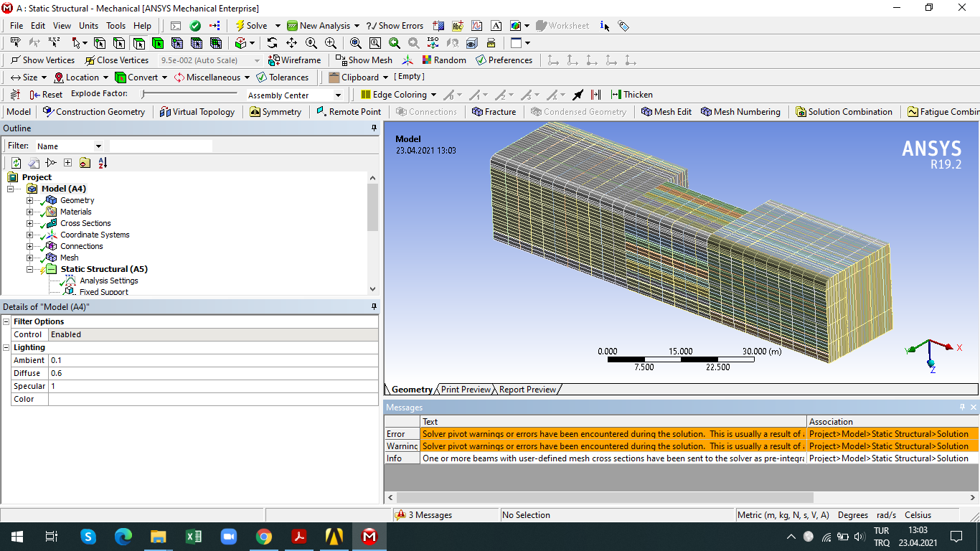Activate the Pan view tool
The width and height of the screenshot is (980, 551).
tap(291, 43)
